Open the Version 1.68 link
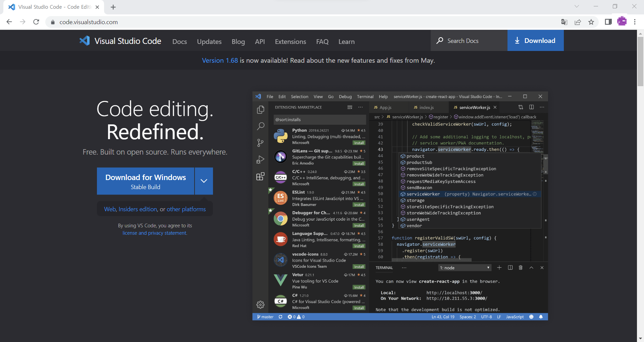 pos(220,60)
